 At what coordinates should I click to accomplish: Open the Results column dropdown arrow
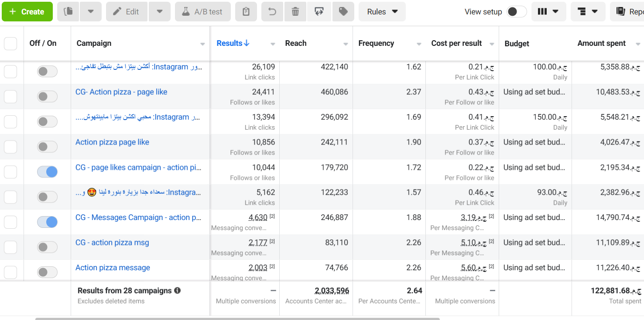tap(273, 44)
